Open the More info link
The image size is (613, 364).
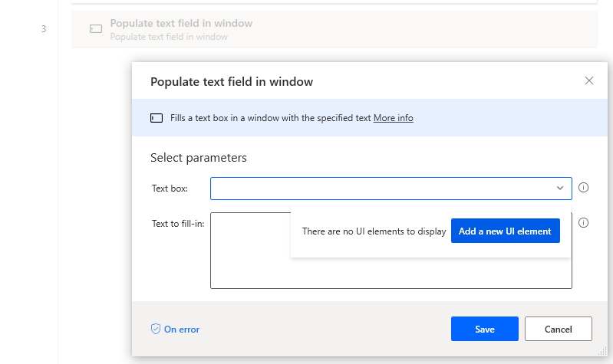(394, 118)
